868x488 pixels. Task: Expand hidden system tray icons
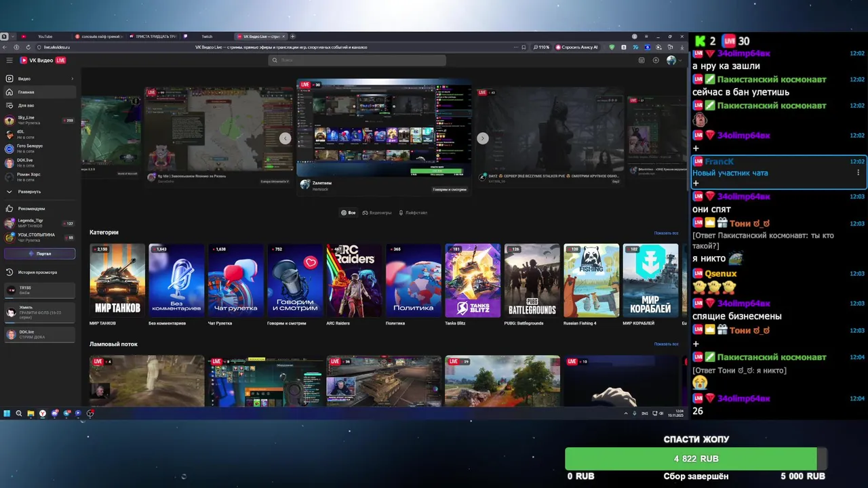626,413
